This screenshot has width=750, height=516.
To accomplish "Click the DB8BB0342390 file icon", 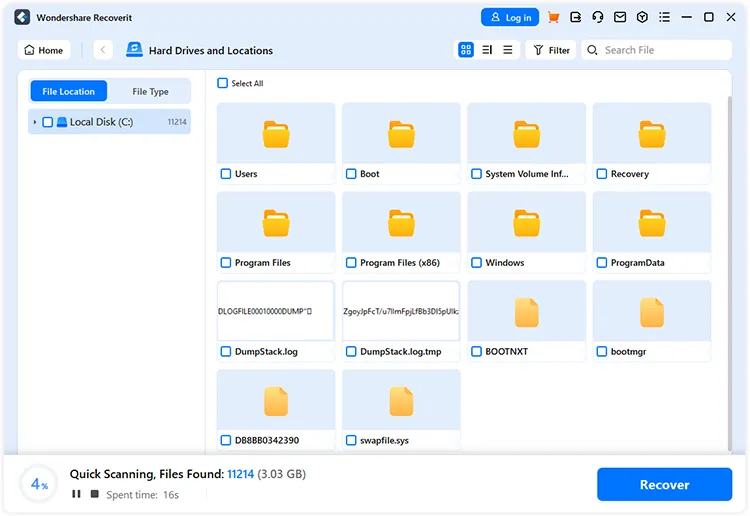I will (x=276, y=401).
